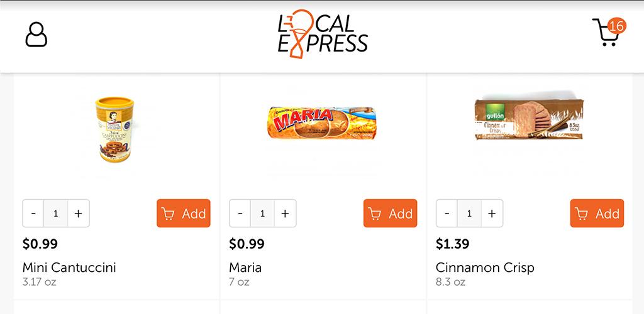644x314 pixels.
Task: Decrease quantity for Cinnamon Crisp
Action: pyautogui.click(x=447, y=213)
